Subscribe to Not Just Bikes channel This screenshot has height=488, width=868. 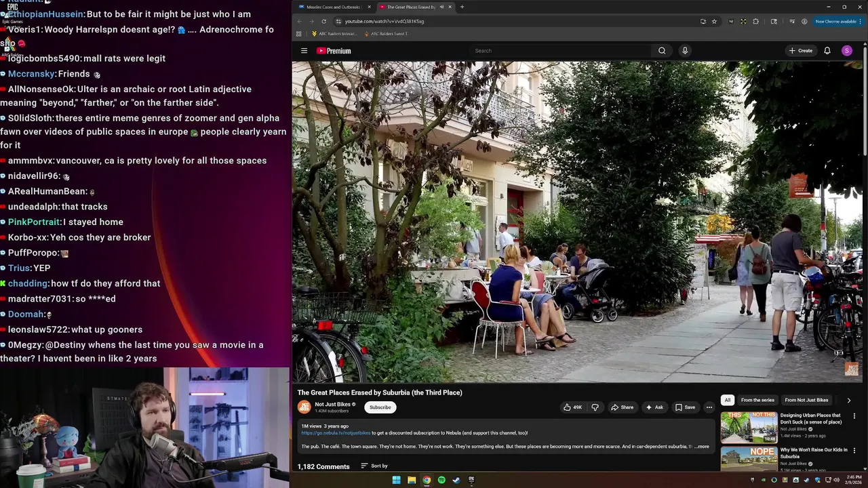380,407
